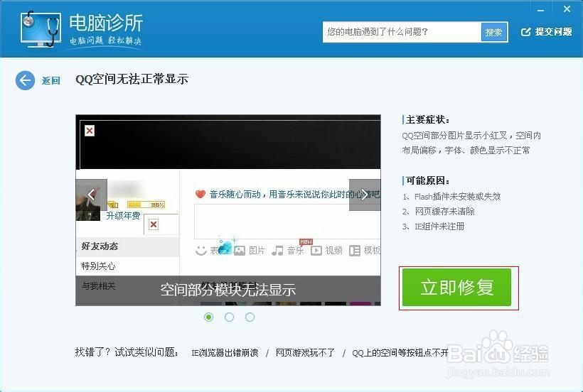Viewport: 583px width, 392px height.
Task: Minimize the 电脑诊所 window
Action: pos(541,10)
